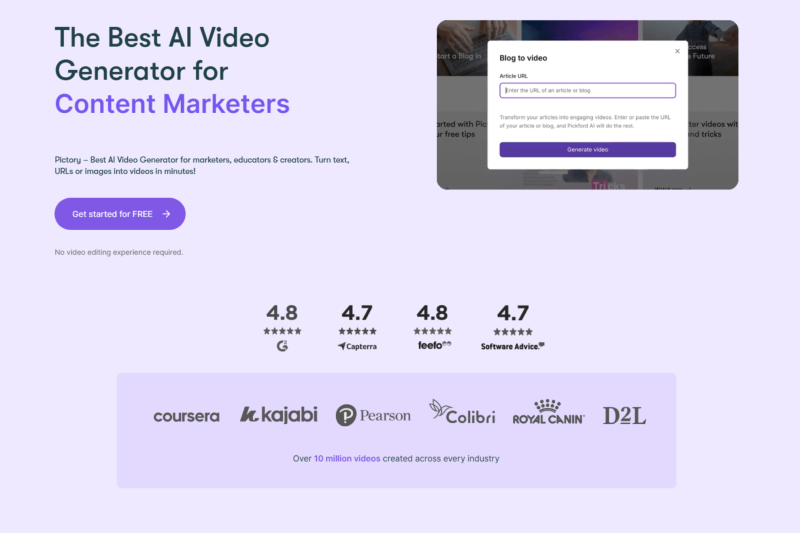Image resolution: width=800 pixels, height=533 pixels.
Task: Open the Capterra rating logo
Action: 357,346
